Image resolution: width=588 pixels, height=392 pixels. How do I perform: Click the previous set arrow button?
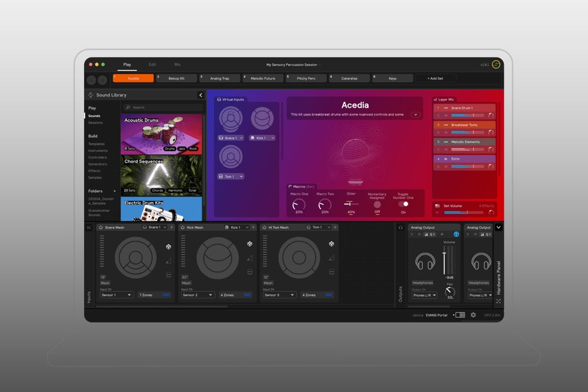click(x=92, y=79)
